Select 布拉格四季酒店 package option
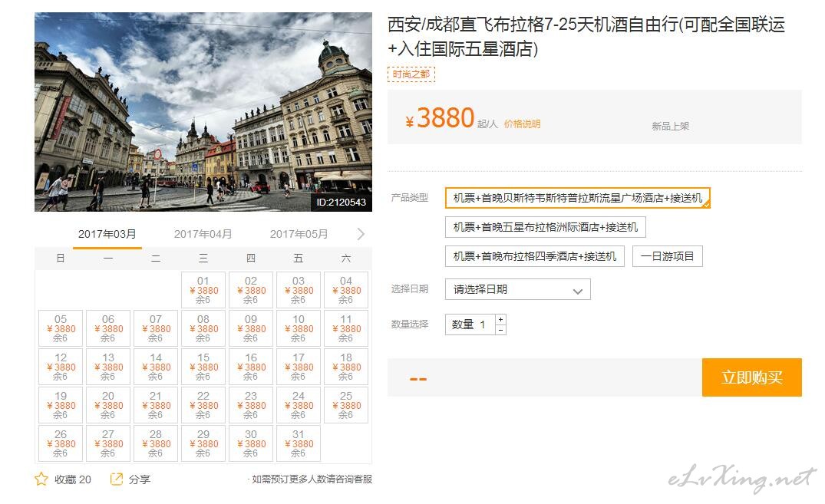The width and height of the screenshot is (825, 504). 535,256
